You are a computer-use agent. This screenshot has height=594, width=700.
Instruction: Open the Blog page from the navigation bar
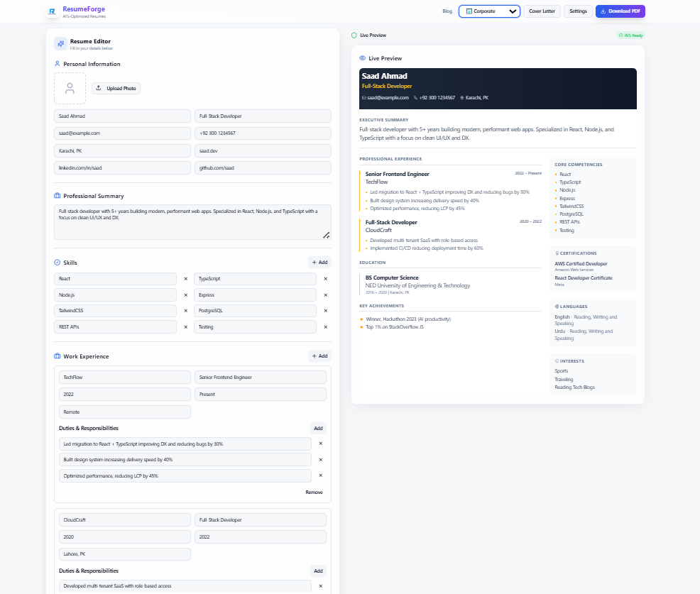447,11
